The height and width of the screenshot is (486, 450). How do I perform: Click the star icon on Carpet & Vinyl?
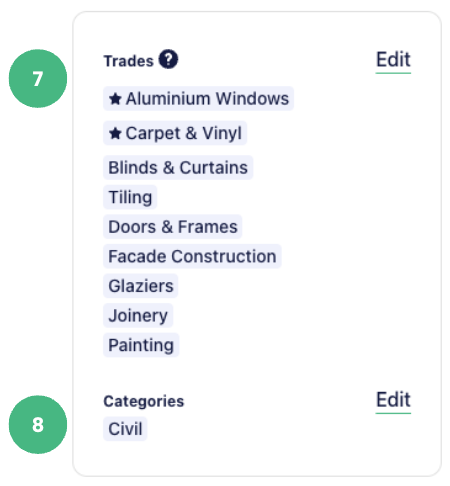pyautogui.click(x=115, y=133)
